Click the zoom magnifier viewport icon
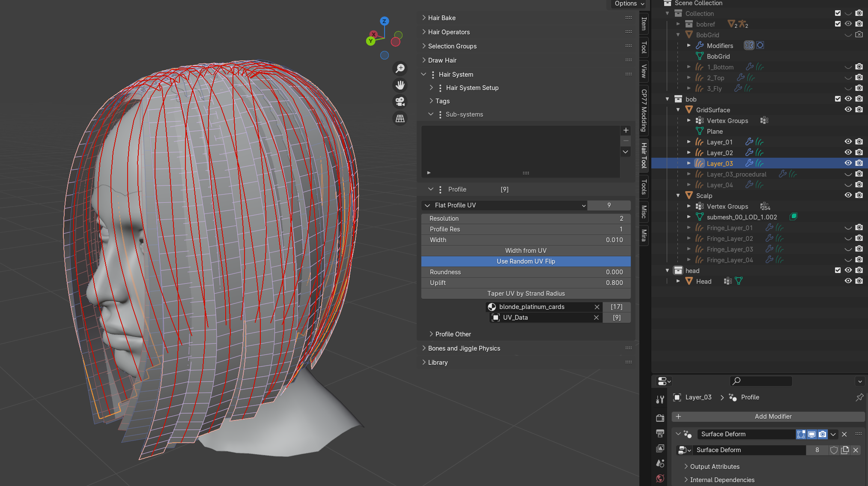 tap(400, 68)
